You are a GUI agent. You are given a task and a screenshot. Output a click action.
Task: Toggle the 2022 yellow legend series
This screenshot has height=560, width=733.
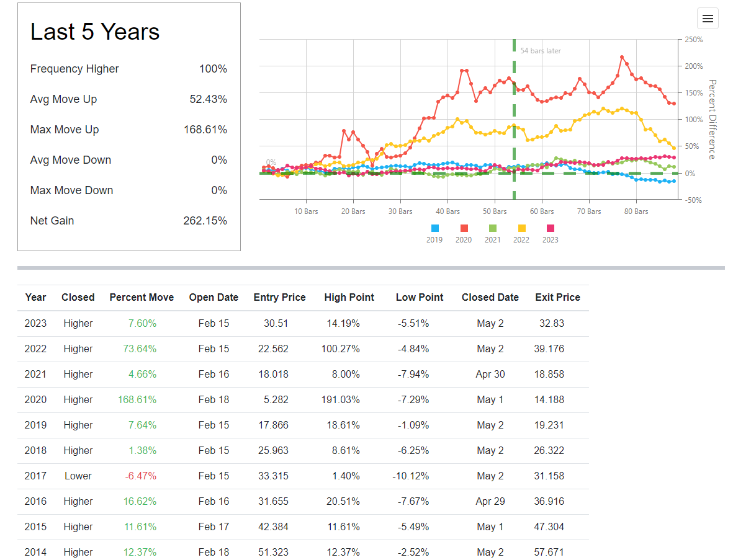click(521, 234)
